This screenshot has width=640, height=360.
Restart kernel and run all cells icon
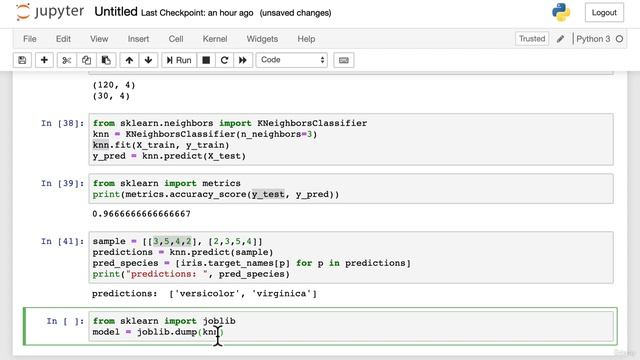(x=242, y=60)
